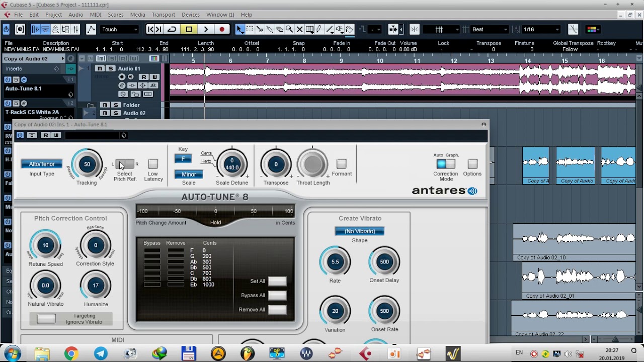Click the Tracking knob set to 50
The image size is (644, 362).
click(87, 164)
